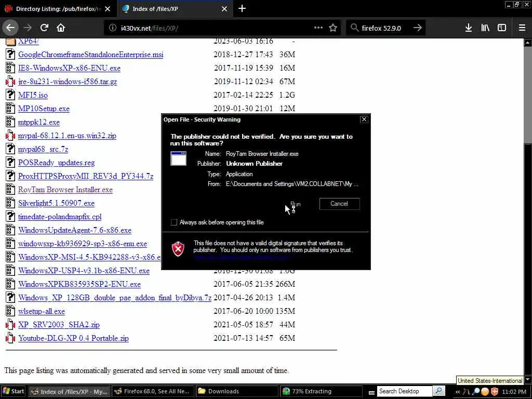Viewport: 532px width, 399px height.
Task: Click the red shield tray icon
Action: pos(495,392)
